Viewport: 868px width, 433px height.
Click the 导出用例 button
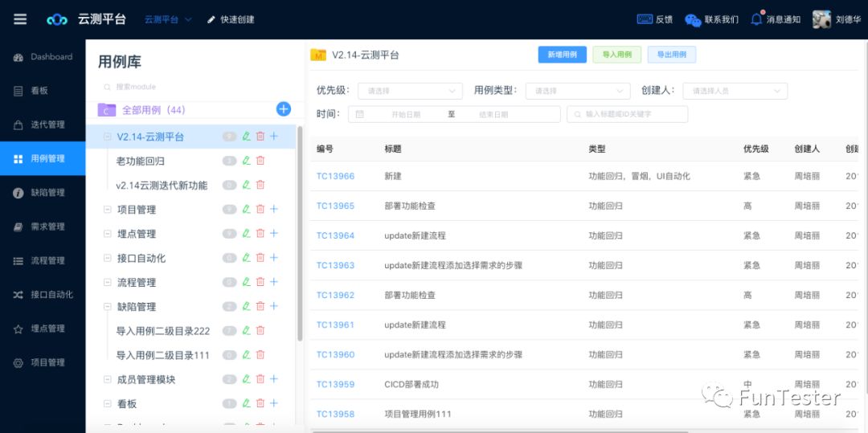click(671, 55)
